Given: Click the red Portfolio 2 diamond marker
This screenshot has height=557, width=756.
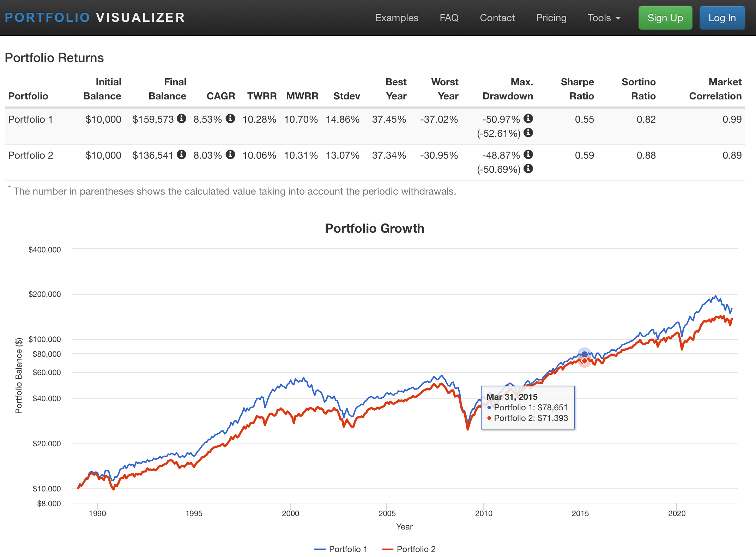Looking at the screenshot, I should click(585, 361).
